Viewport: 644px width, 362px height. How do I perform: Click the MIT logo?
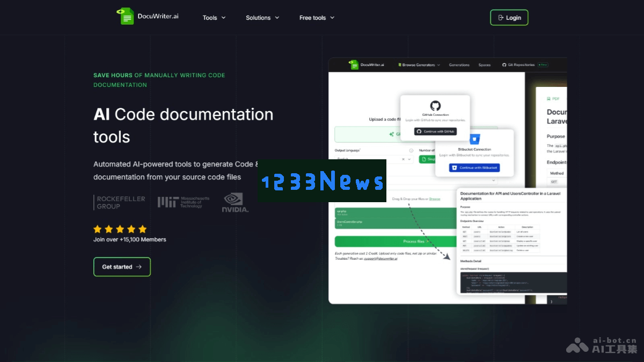pyautogui.click(x=184, y=202)
